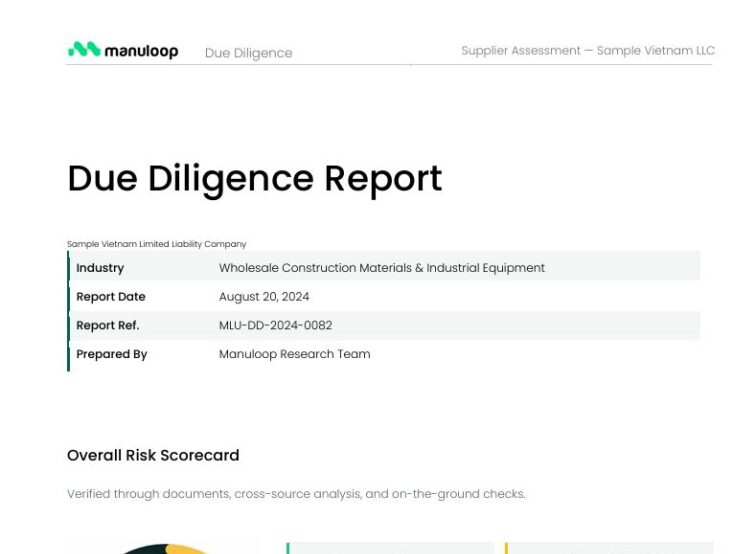
Task: Click the 'Industry' row label
Action: coord(100,268)
